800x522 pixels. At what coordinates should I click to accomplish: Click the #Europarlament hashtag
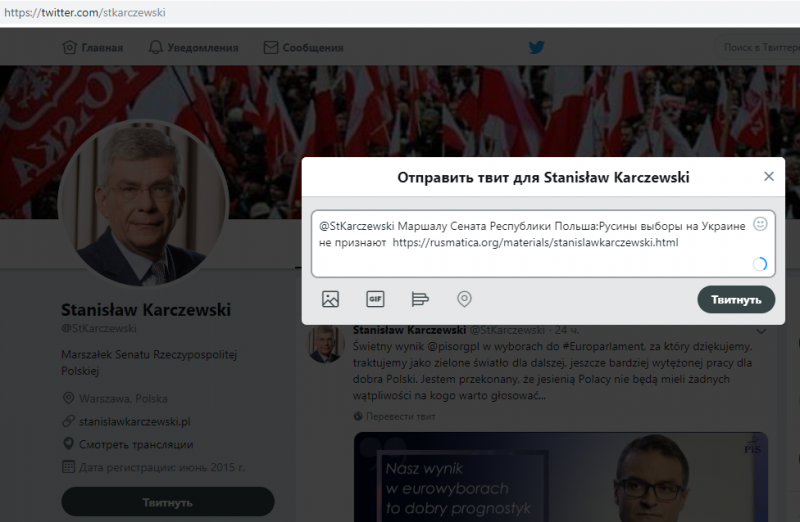point(605,346)
